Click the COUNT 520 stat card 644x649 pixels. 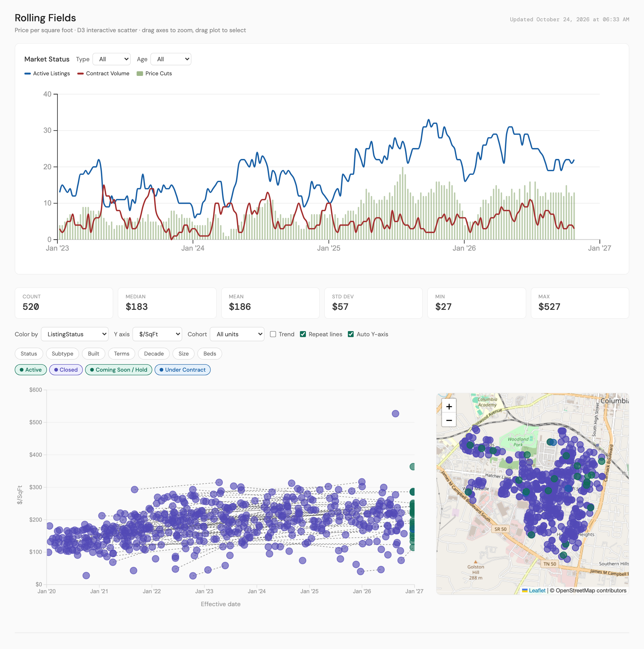pos(64,303)
